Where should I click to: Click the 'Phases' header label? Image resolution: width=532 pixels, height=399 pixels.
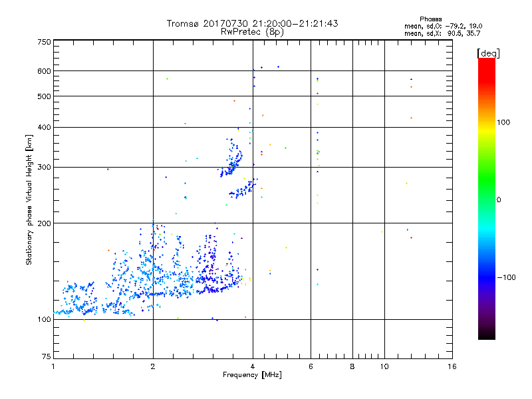click(x=430, y=19)
